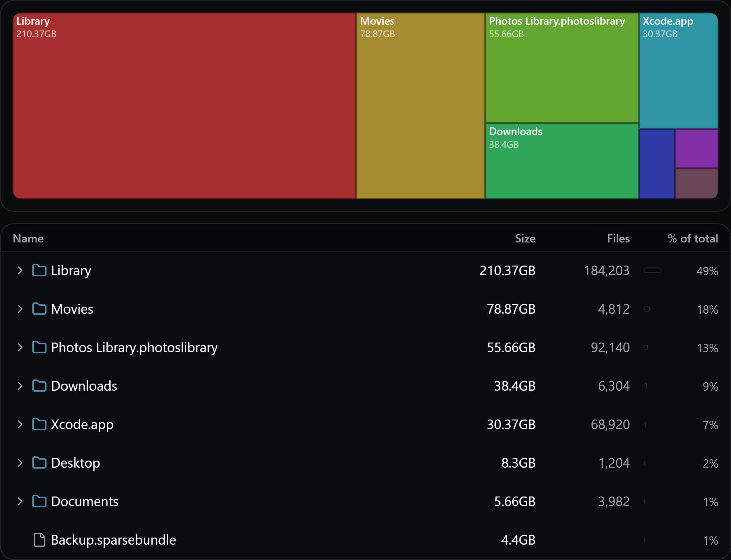Sort by the % of total header

pyautogui.click(x=693, y=239)
